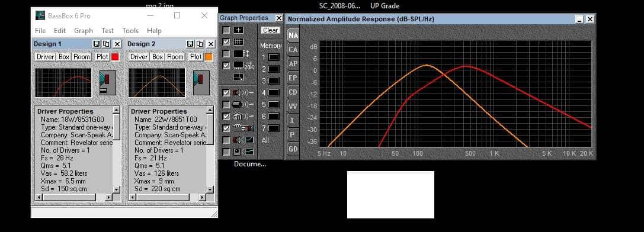
Task: Open the GD group delay graph tab
Action: point(293,149)
